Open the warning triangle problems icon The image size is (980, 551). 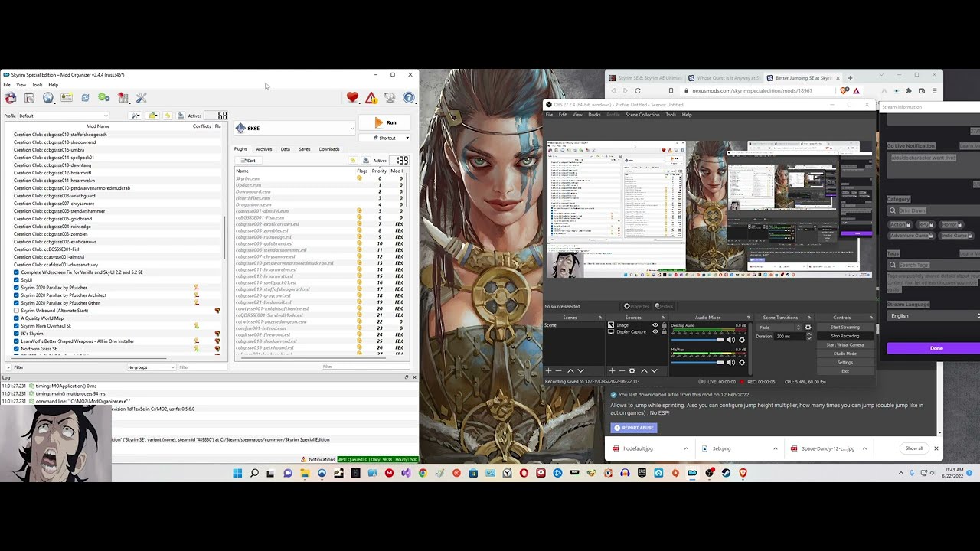coord(371,98)
